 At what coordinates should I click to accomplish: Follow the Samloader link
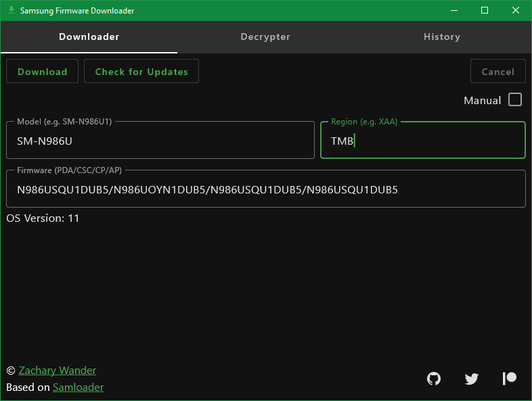(78, 387)
